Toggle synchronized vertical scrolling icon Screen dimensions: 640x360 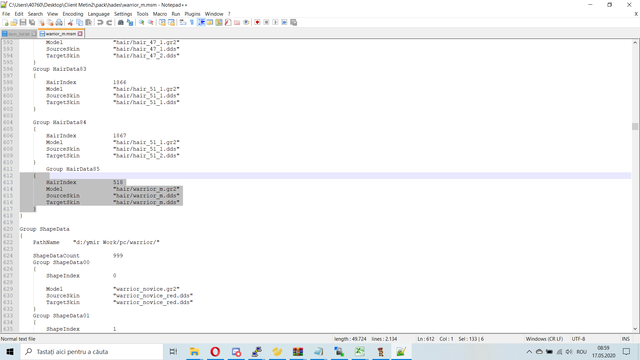pos(162,22)
